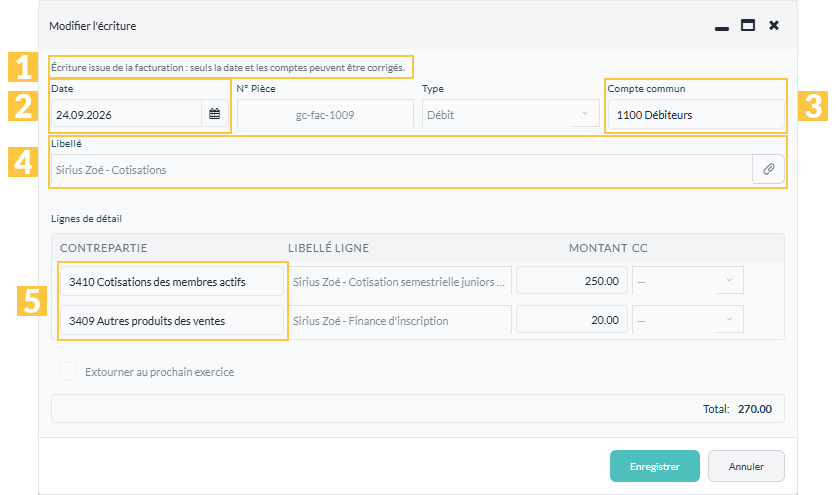
Task: Click the amount field showing 20.00
Action: pyautogui.click(x=572, y=320)
